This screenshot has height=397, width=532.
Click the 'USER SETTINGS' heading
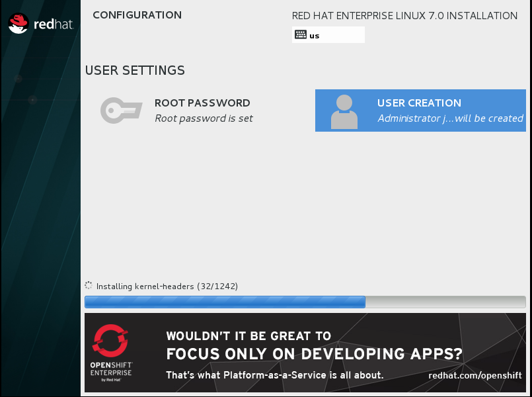[135, 70]
